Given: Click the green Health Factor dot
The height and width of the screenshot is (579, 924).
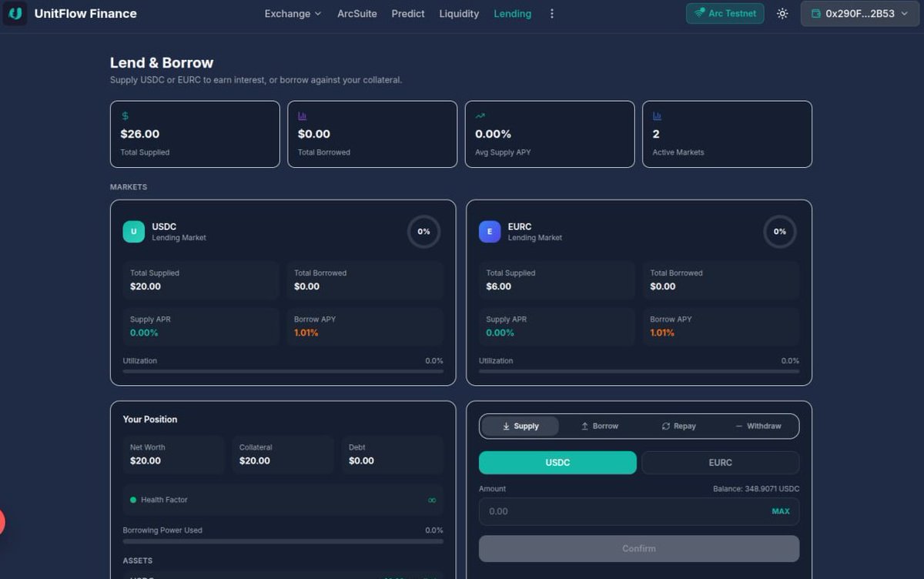Looking at the screenshot, I should (x=133, y=500).
